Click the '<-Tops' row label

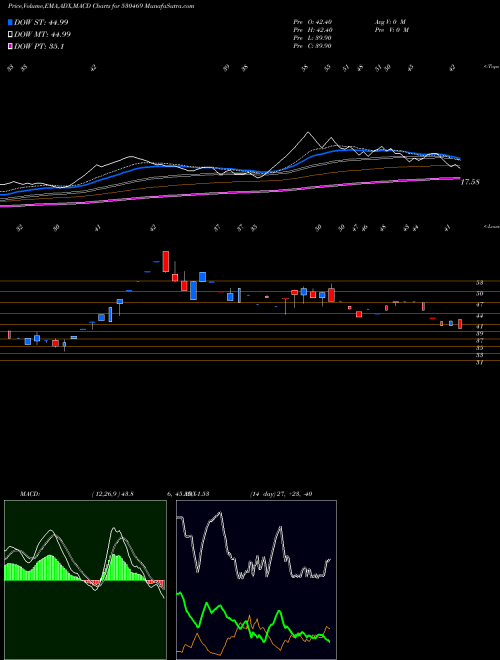click(x=492, y=67)
